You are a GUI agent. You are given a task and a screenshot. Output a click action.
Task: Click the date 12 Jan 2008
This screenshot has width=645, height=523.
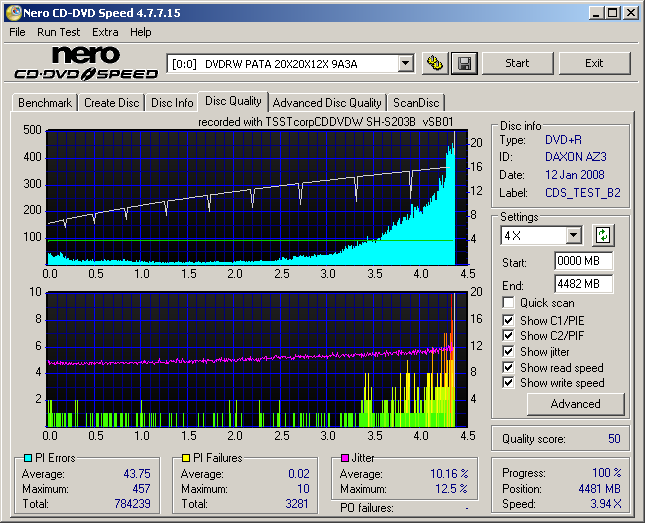coord(575,175)
